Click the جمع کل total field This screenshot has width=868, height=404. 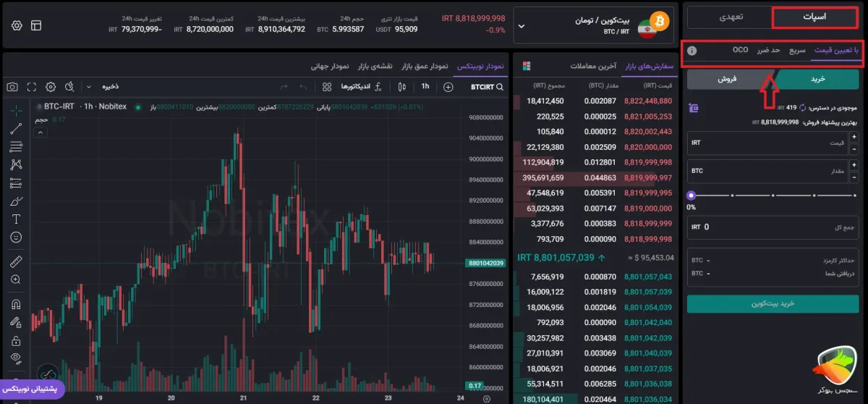point(774,227)
